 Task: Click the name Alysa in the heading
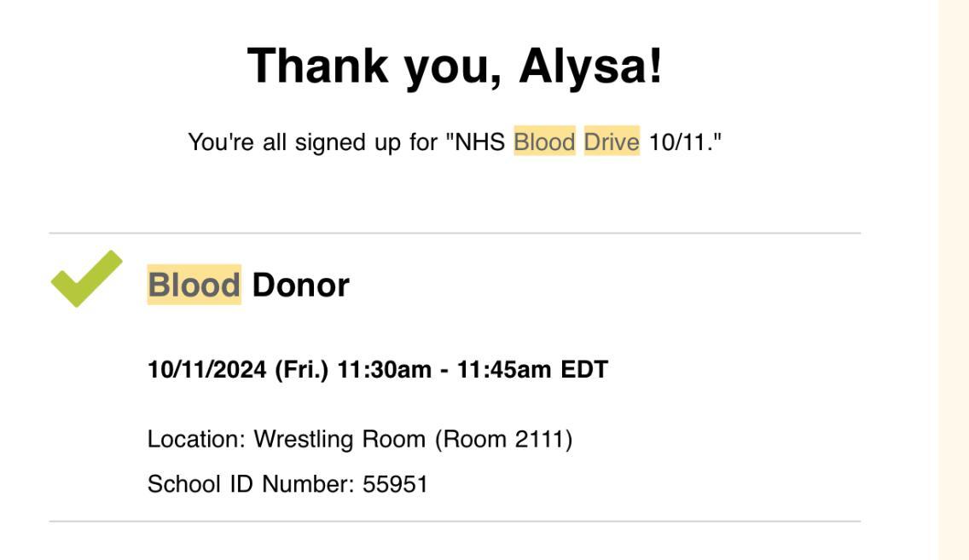tap(589, 66)
